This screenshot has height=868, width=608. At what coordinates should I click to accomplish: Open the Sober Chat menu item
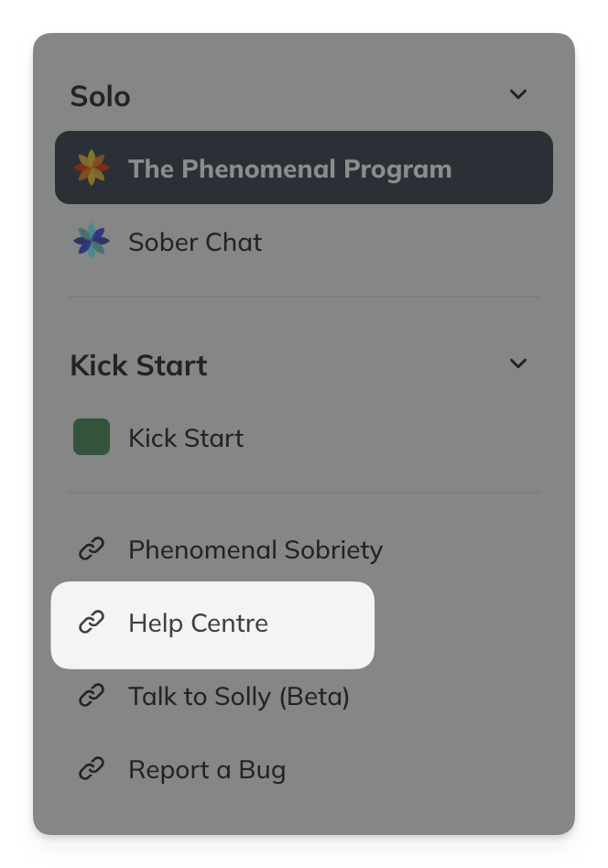tap(195, 242)
